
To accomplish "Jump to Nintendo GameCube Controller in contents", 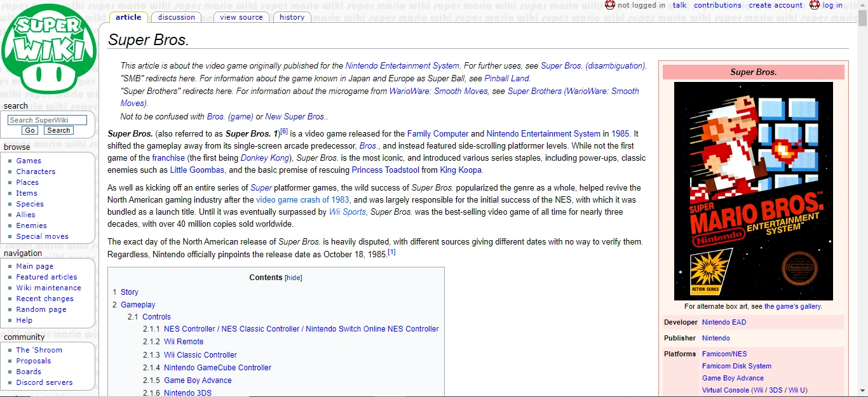I will (217, 368).
